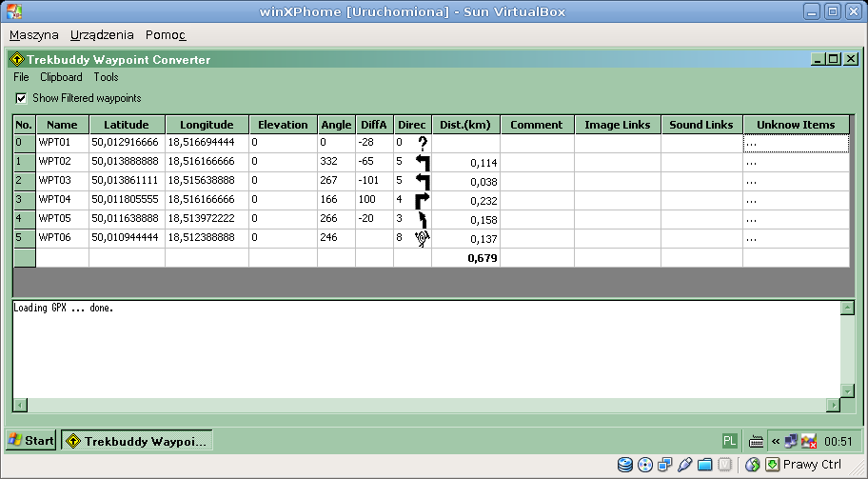Click the USB devices status icon
This screenshot has width=868, height=479.
684,464
